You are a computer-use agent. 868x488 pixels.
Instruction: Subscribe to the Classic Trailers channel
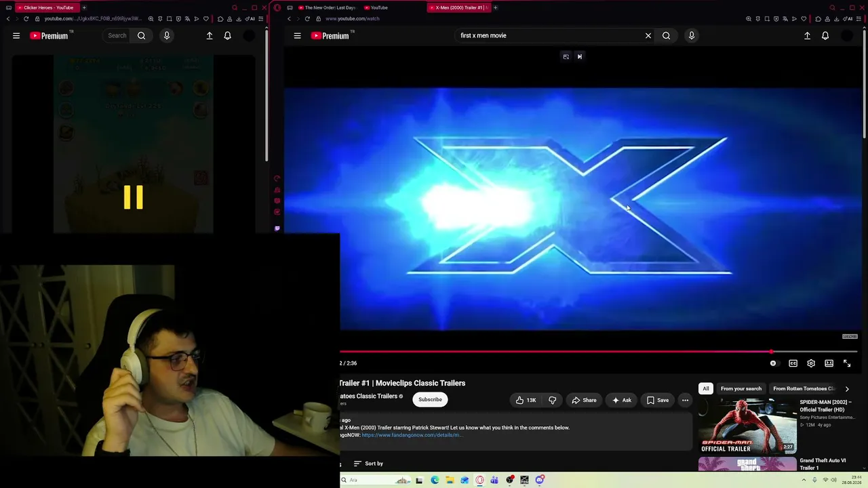tap(430, 400)
